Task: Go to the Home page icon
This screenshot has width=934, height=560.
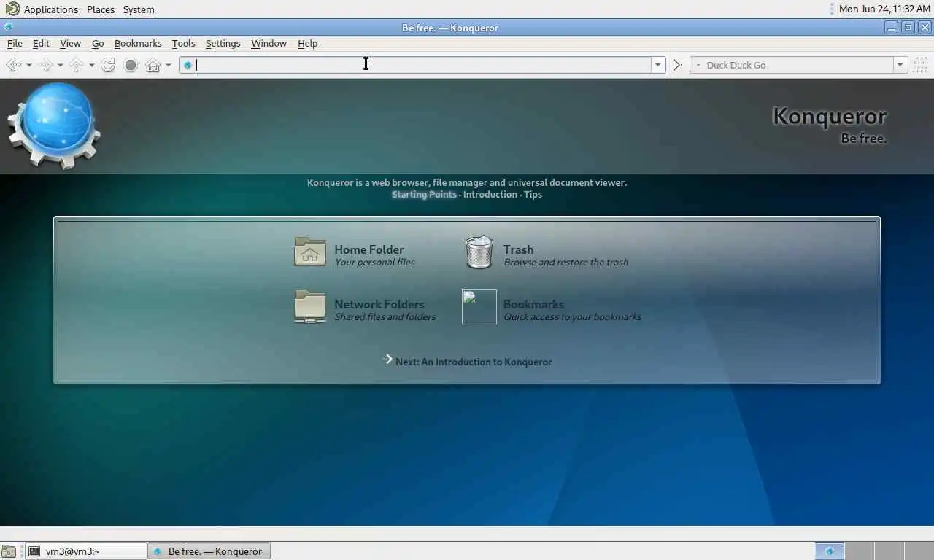Action: tap(153, 65)
